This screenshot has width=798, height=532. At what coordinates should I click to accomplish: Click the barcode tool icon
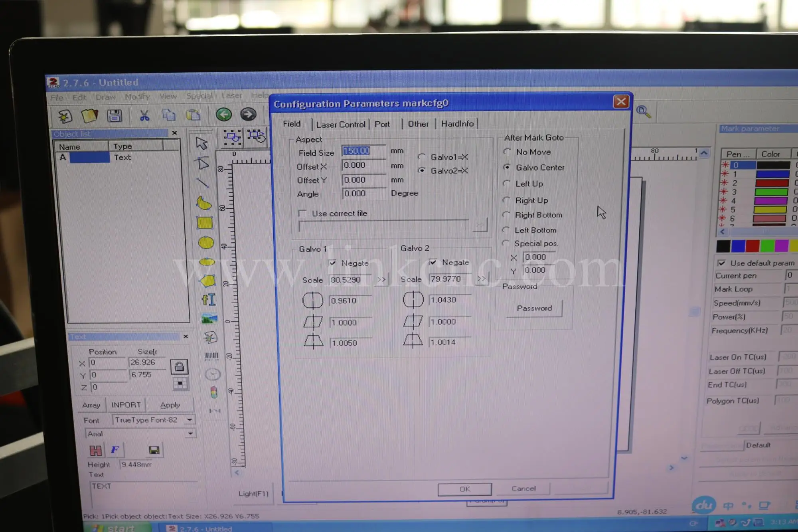[x=211, y=356]
